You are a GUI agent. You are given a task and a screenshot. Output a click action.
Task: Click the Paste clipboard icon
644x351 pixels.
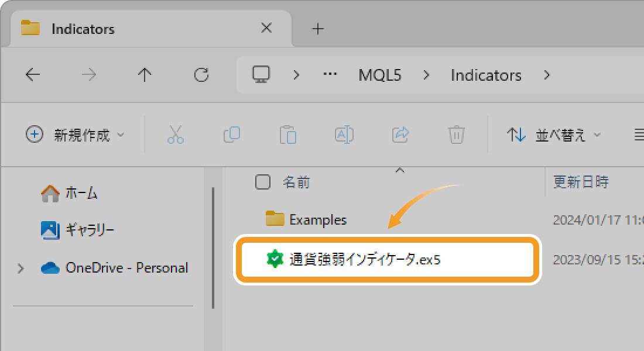[288, 135]
